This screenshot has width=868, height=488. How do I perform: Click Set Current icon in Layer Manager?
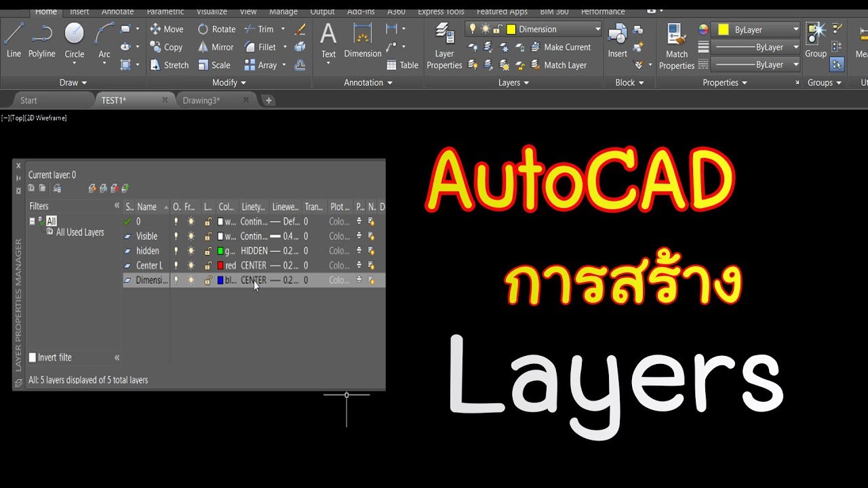pos(125,188)
